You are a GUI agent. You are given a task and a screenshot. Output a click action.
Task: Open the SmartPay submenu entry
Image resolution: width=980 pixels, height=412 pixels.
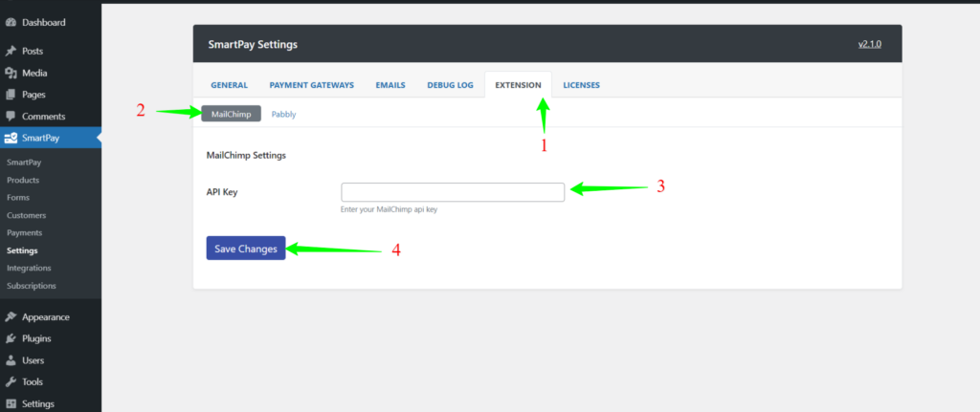tap(24, 163)
